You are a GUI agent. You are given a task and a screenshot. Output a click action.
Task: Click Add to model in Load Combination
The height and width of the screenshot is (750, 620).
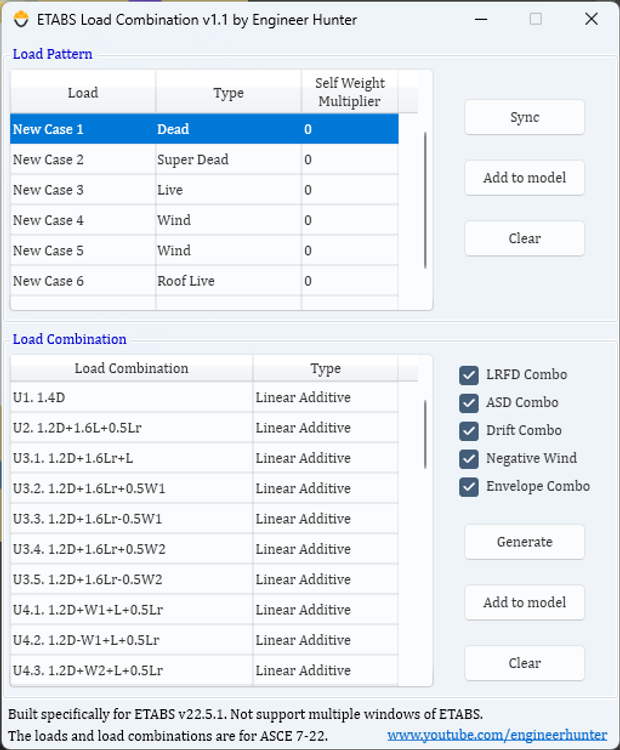(x=524, y=603)
